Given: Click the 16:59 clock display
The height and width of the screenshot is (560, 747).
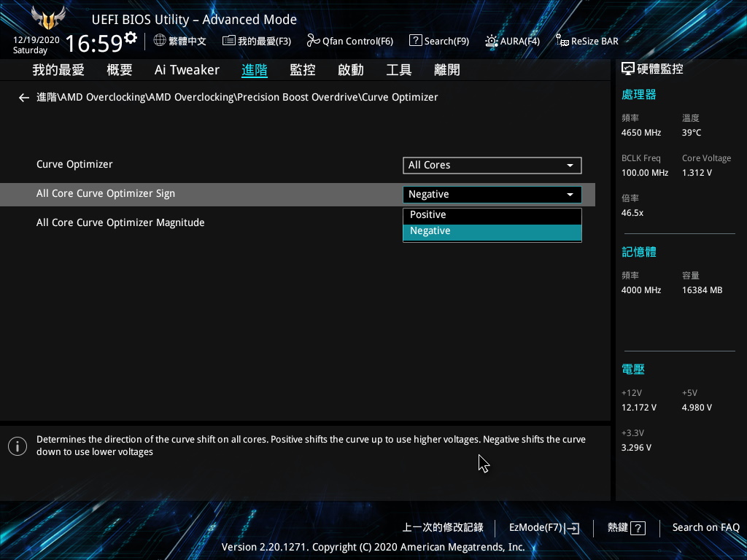Looking at the screenshot, I should tap(94, 43).
